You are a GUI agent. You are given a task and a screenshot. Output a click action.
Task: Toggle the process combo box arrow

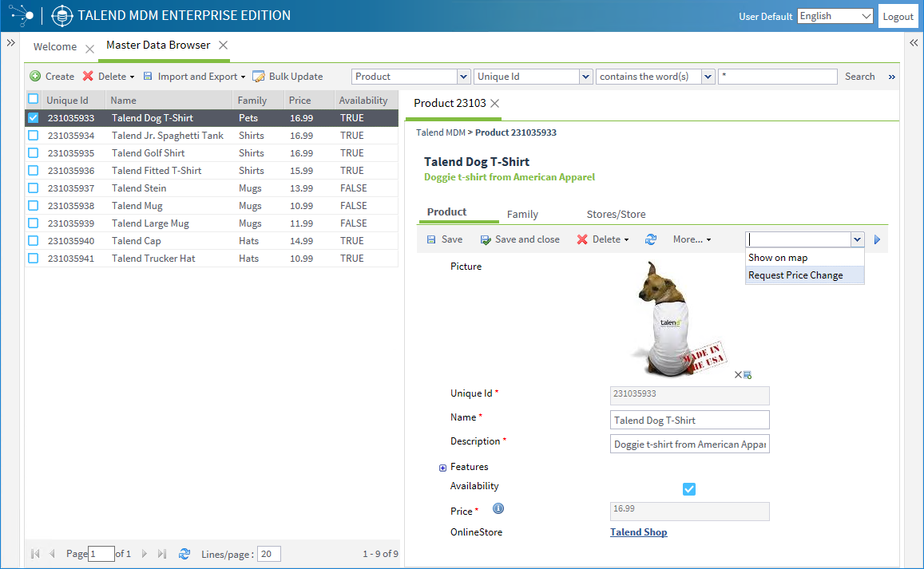coord(857,239)
